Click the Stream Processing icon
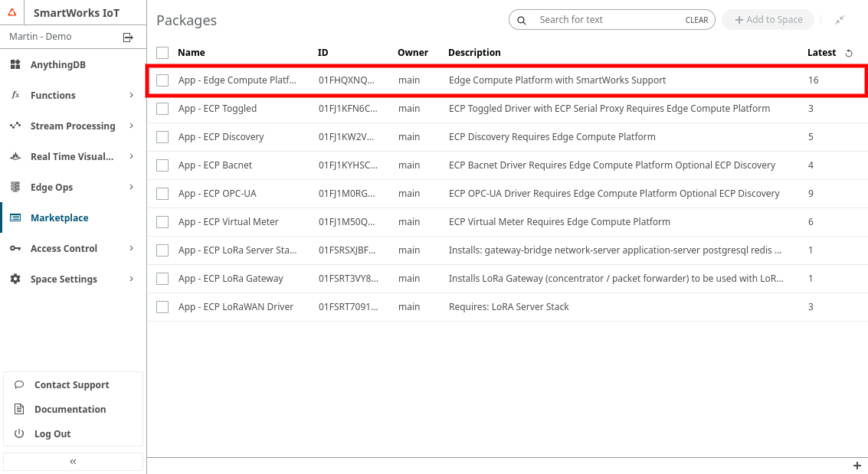Screen dimensions: 868x474 pos(15,126)
